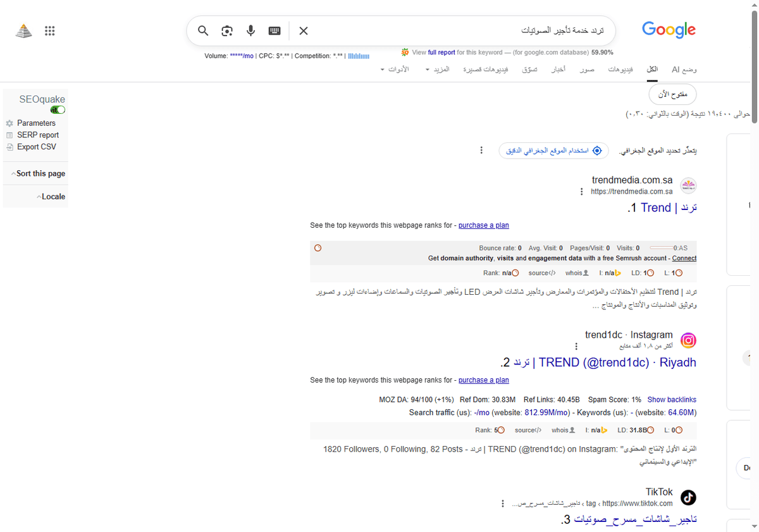This screenshot has height=532, width=759.
Task: Open the Google apps grid icon
Action: 50,31
